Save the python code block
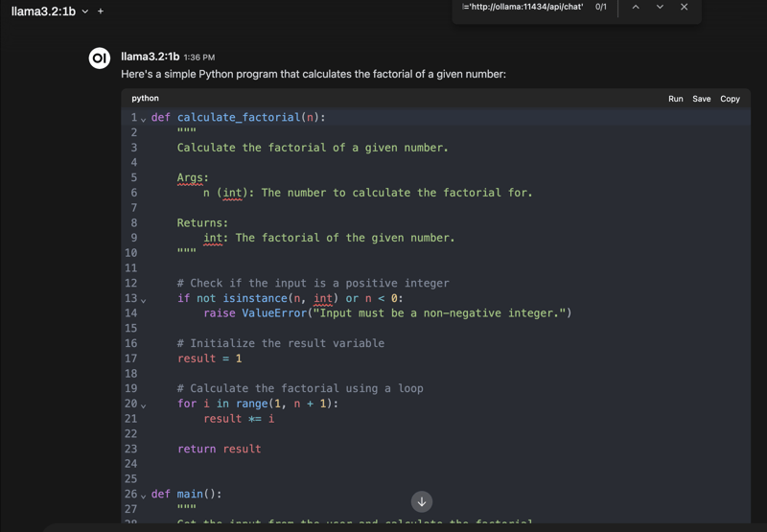The width and height of the screenshot is (767, 532). [x=701, y=99]
